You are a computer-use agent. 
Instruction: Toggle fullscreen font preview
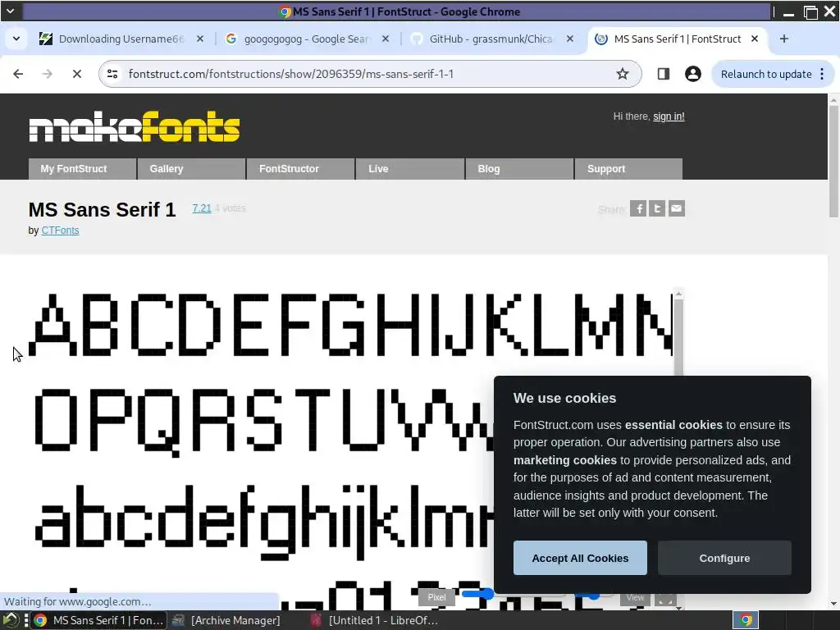coord(665,600)
